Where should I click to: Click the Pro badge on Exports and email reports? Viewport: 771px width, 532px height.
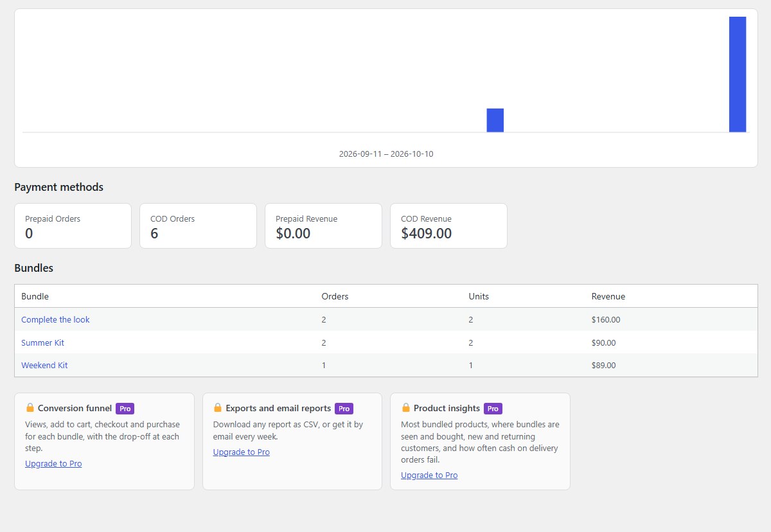(x=344, y=408)
